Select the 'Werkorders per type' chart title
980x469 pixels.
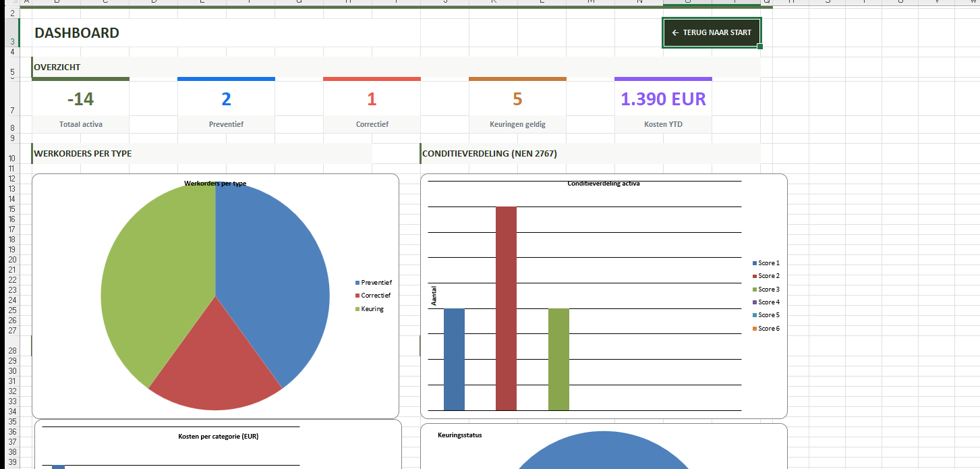215,184
